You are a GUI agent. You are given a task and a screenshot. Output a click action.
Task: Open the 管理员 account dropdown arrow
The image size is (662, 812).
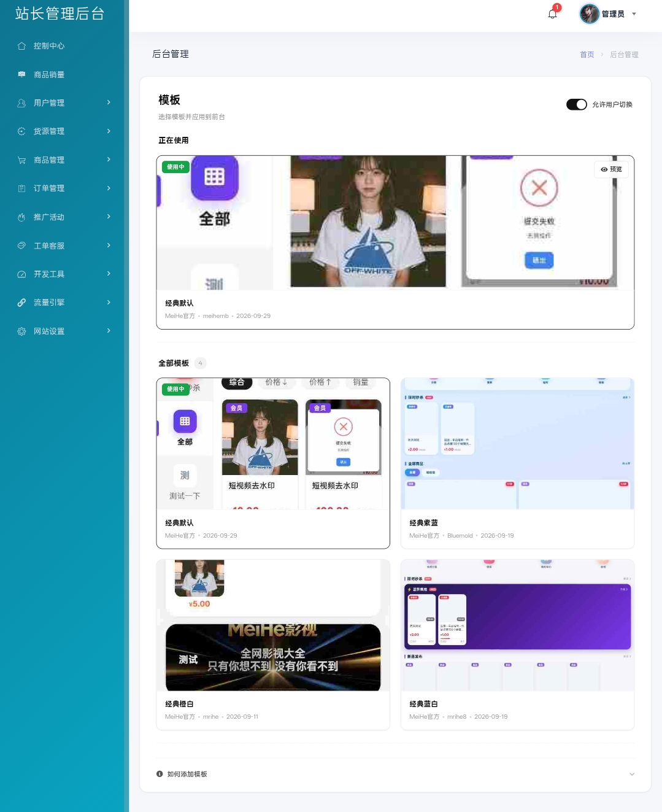pyautogui.click(x=634, y=14)
